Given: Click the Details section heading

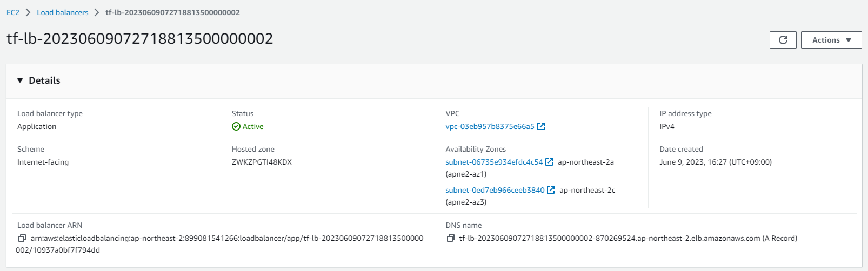Looking at the screenshot, I should click(44, 80).
